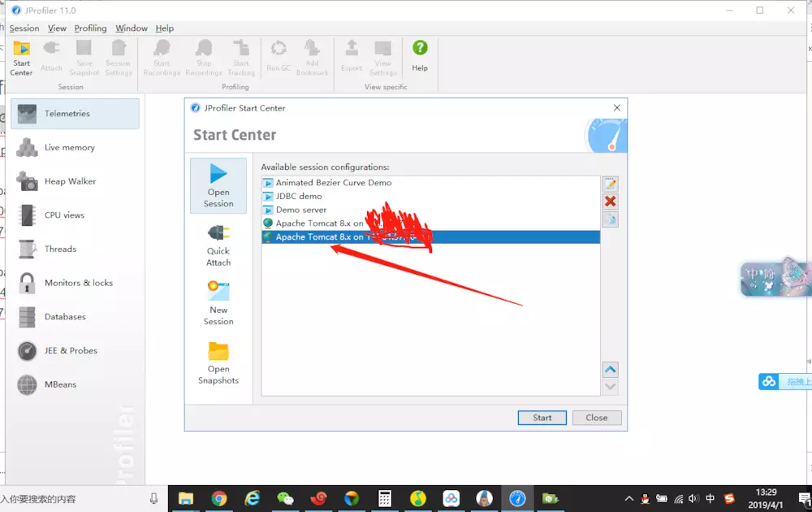Image resolution: width=812 pixels, height=512 pixels.
Task: Select Animated Bezier Curve Demo session
Action: pos(431,182)
